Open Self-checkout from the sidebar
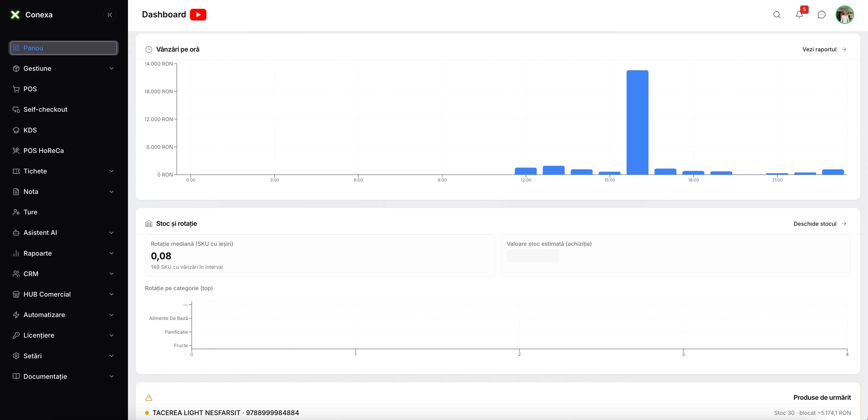868x420 pixels. pos(63,110)
